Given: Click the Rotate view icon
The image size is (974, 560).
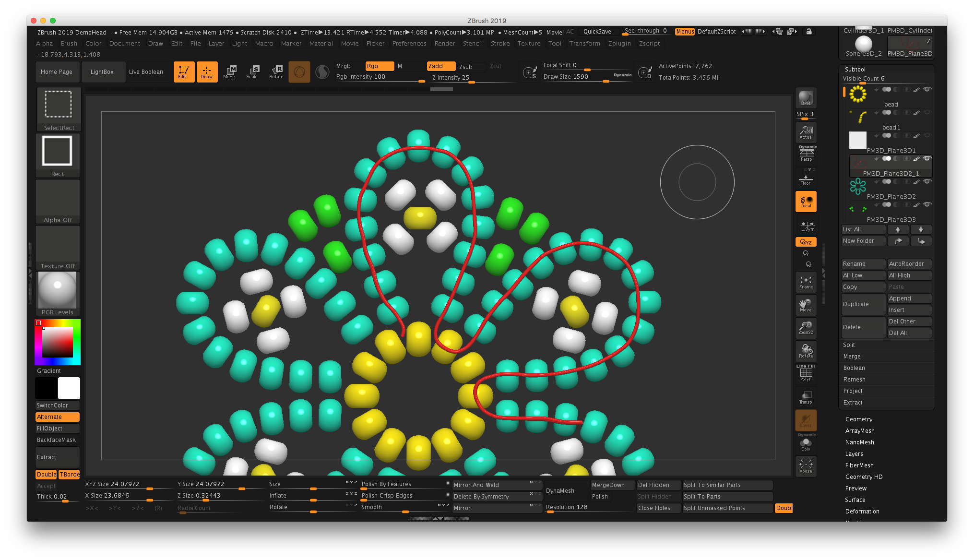Looking at the screenshot, I should [806, 351].
